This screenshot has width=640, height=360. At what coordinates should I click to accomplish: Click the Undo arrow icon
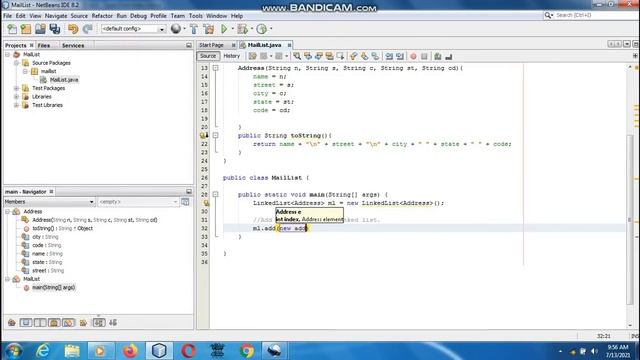coord(73,29)
